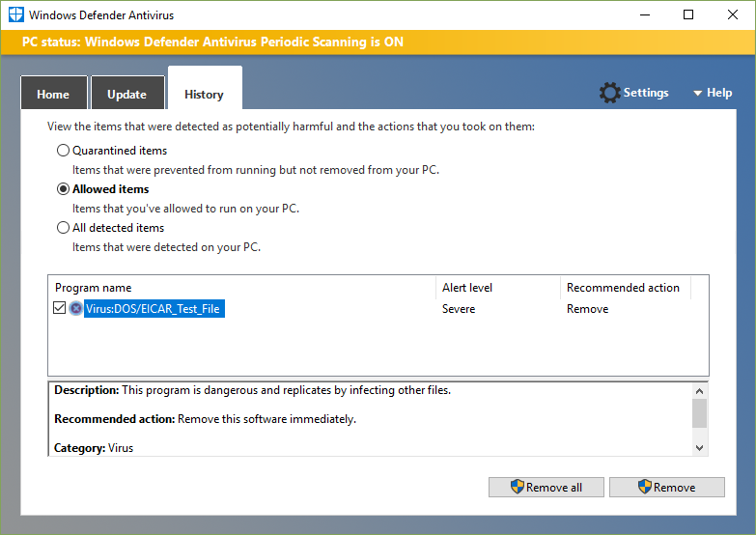Close the Windows Defender Antivirus window

pyautogui.click(x=733, y=14)
